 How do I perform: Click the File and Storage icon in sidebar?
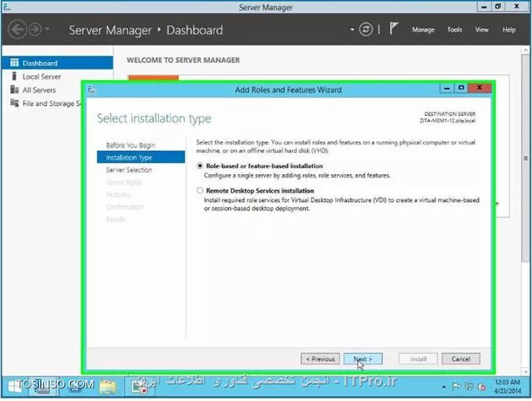tap(14, 103)
